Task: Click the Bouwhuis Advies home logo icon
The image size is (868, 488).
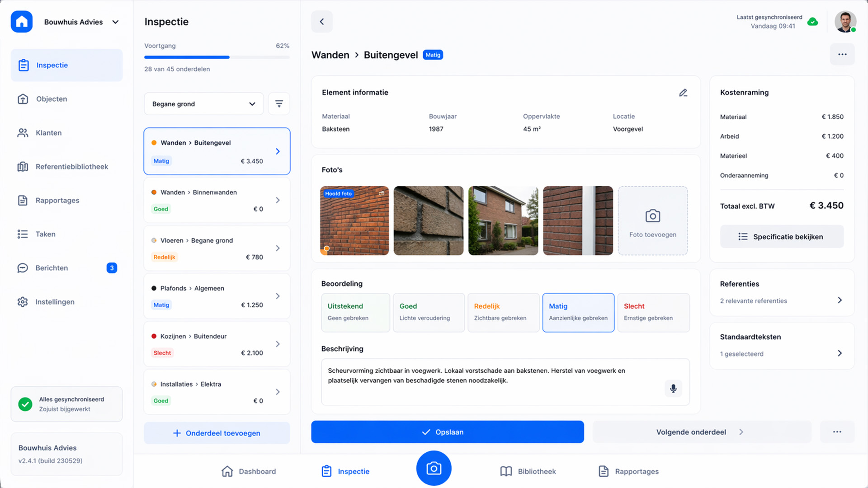Action: click(22, 22)
